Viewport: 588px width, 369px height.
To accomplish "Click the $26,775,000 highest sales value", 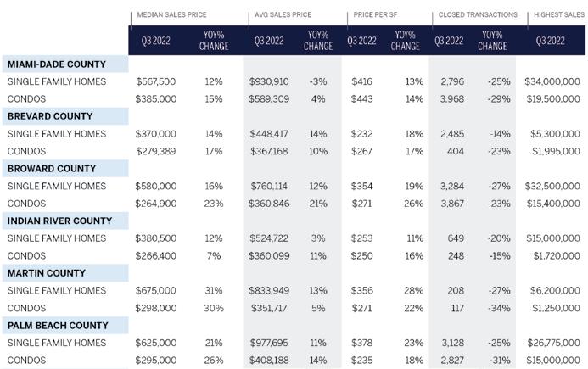I will [x=553, y=343].
